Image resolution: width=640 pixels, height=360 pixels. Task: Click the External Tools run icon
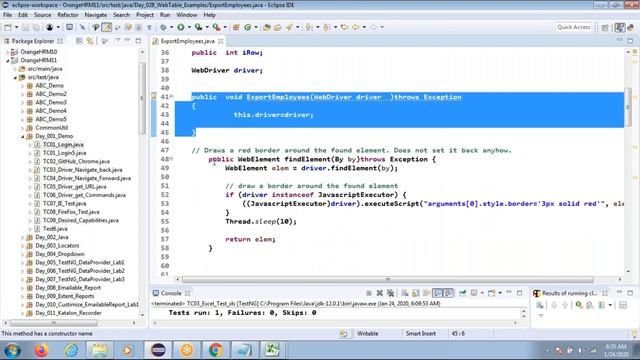pos(216,27)
